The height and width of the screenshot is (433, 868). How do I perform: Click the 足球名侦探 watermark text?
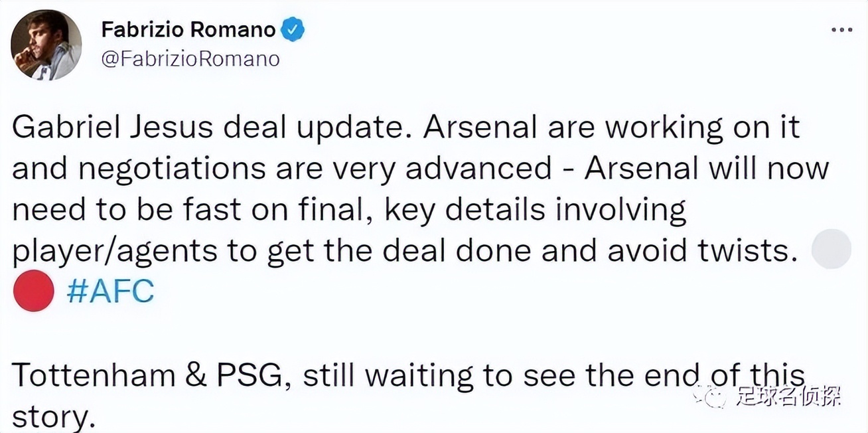788,397
